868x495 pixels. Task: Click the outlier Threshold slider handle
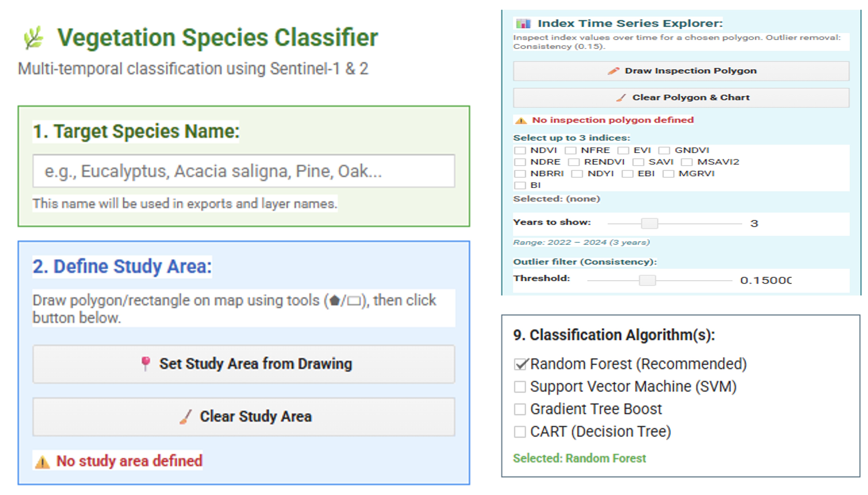648,280
